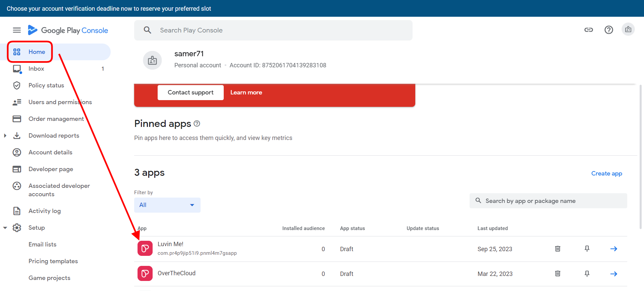The image size is (644, 291).
Task: Click the Search Play Console field
Action: click(x=273, y=30)
